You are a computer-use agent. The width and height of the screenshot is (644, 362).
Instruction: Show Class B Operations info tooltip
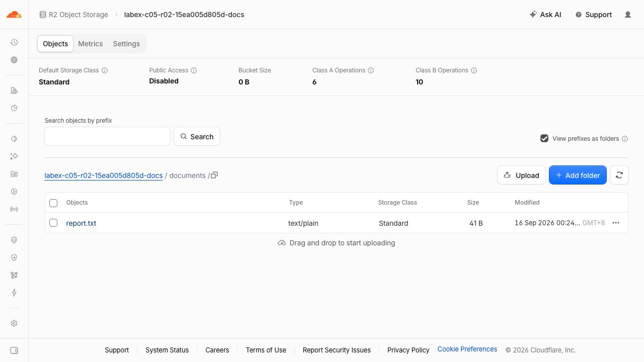click(x=474, y=70)
